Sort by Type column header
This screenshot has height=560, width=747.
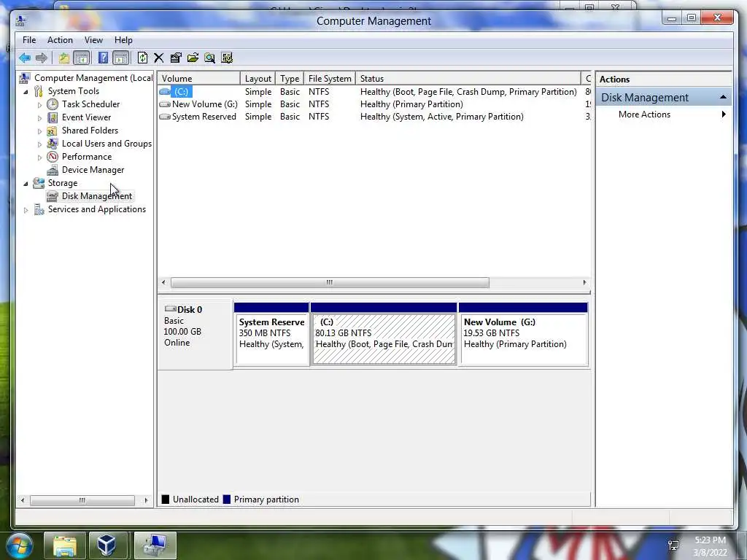pos(290,79)
